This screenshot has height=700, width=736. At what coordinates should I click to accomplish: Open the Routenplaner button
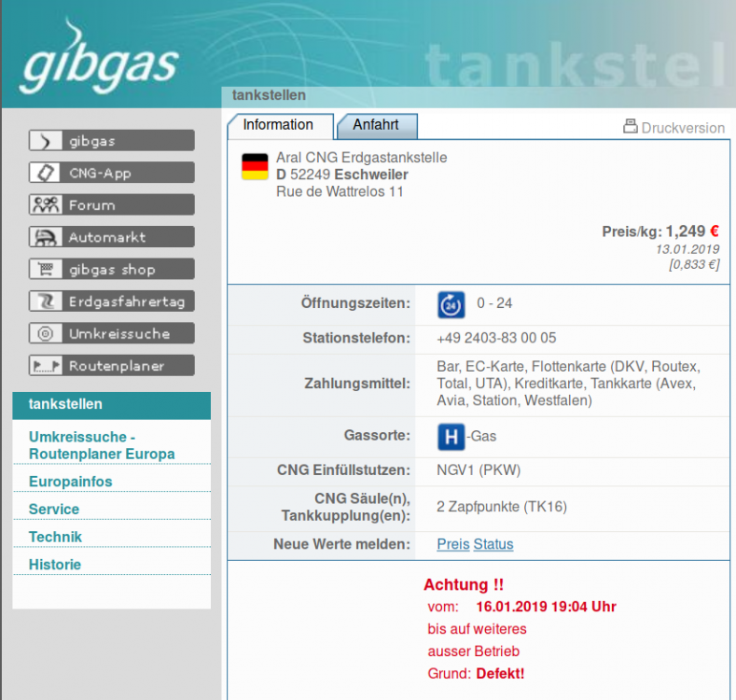(x=112, y=366)
